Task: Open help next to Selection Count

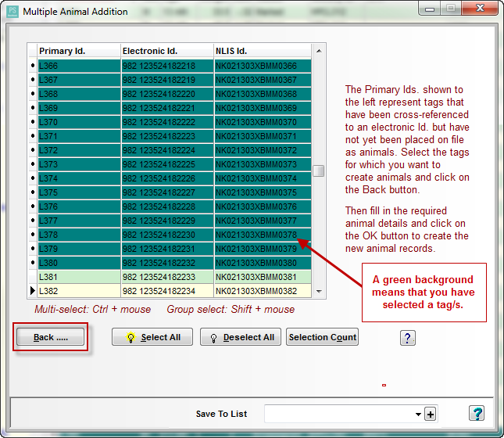Action: click(x=407, y=337)
